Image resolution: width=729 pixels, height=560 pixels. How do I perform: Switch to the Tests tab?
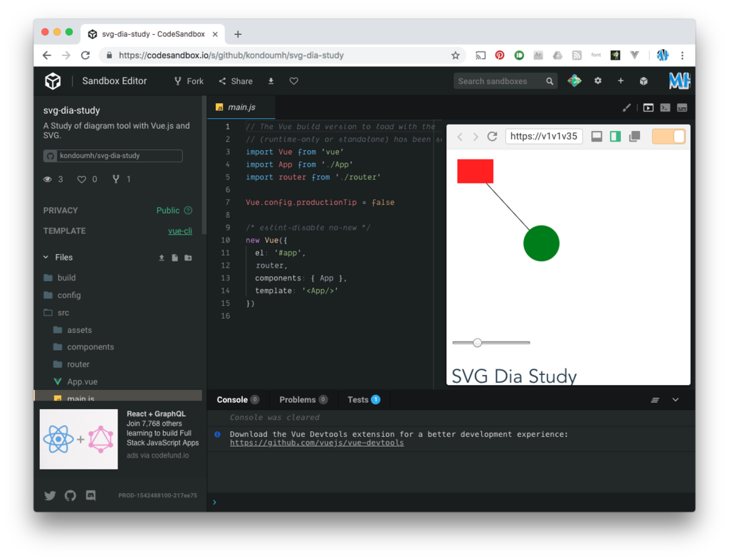pos(364,400)
